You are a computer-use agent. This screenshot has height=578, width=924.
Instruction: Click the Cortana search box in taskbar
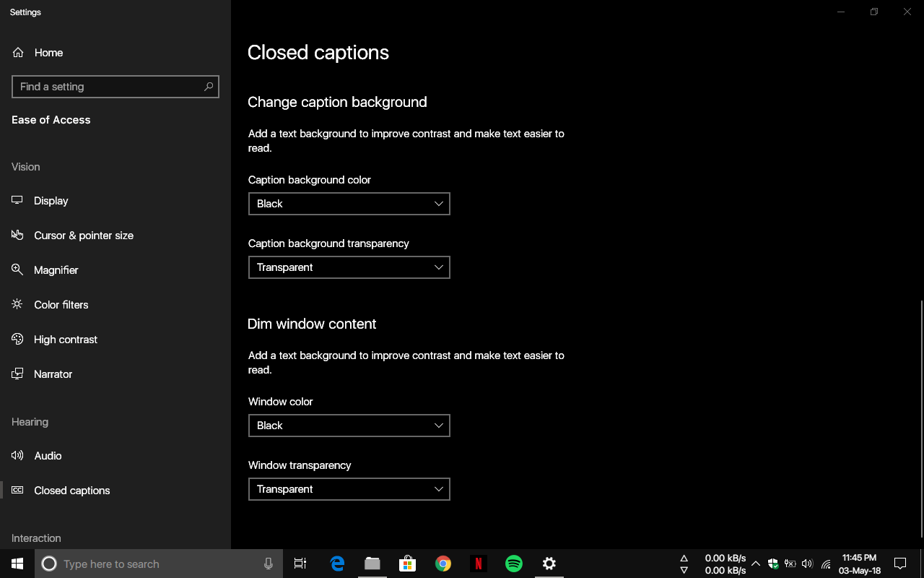point(157,564)
